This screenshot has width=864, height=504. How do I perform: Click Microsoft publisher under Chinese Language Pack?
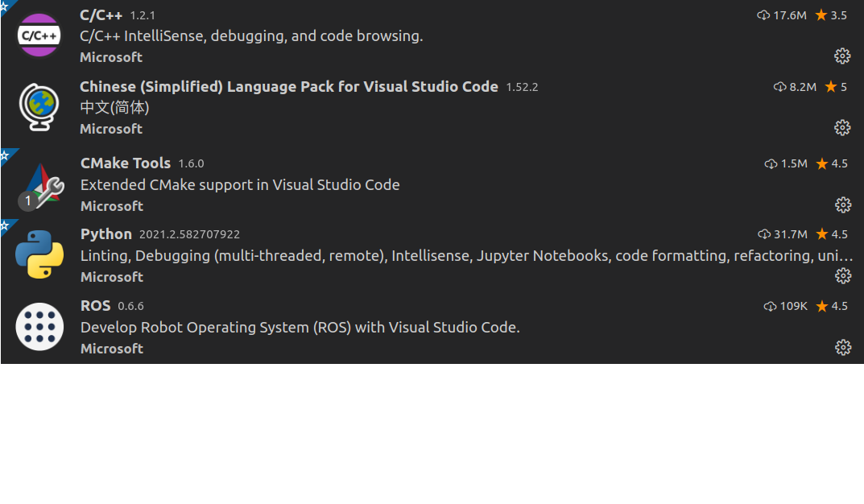(111, 129)
